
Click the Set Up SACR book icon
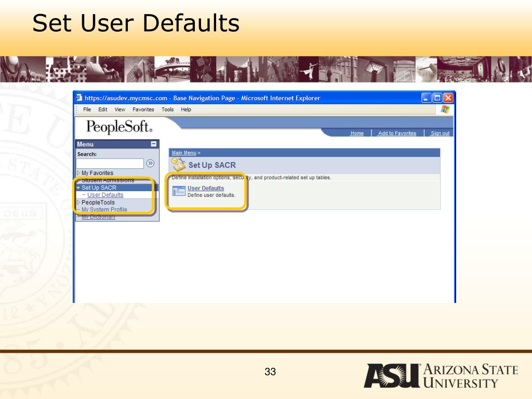coord(178,165)
